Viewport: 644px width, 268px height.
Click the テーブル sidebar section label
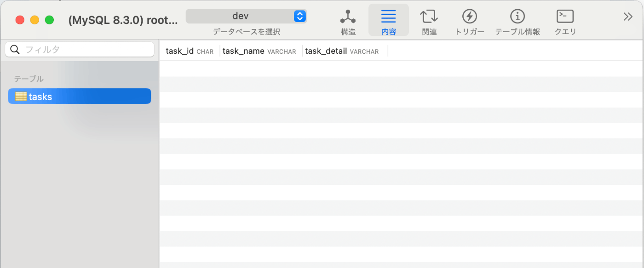(x=29, y=79)
